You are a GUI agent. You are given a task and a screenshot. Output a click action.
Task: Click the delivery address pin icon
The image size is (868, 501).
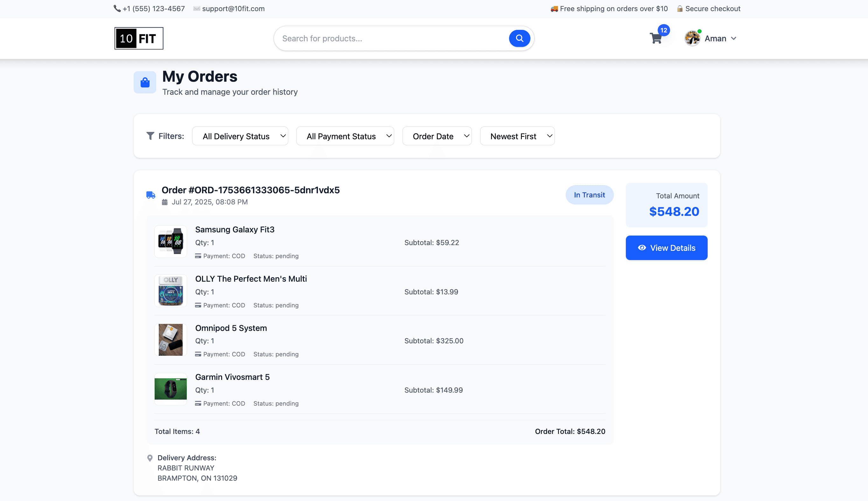[150, 458]
